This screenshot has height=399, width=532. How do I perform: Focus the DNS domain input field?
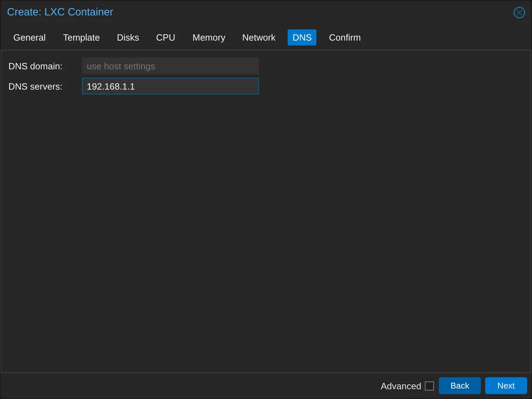(170, 66)
